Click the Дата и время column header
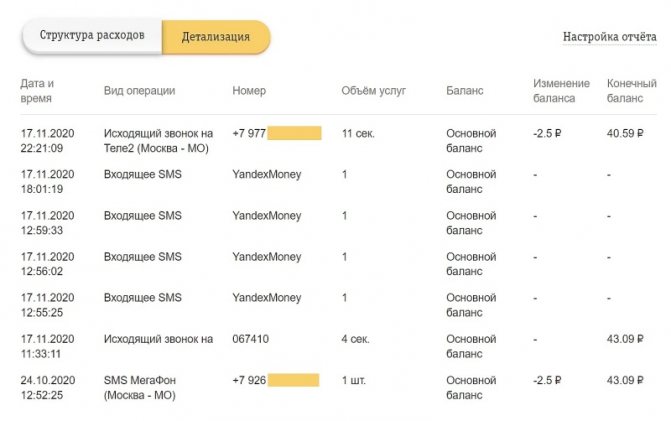This screenshot has height=421, width=671. click(37, 91)
